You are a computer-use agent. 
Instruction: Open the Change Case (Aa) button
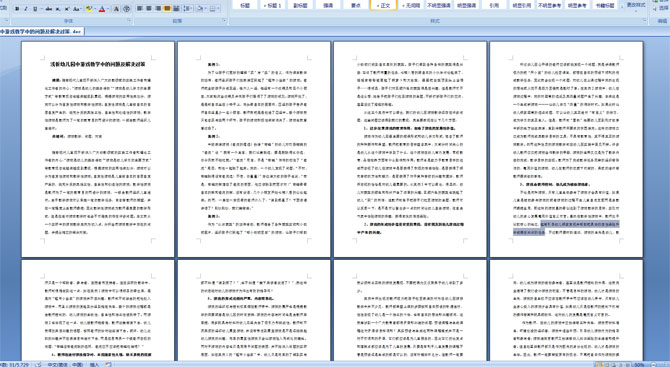pyautogui.click(x=76, y=9)
